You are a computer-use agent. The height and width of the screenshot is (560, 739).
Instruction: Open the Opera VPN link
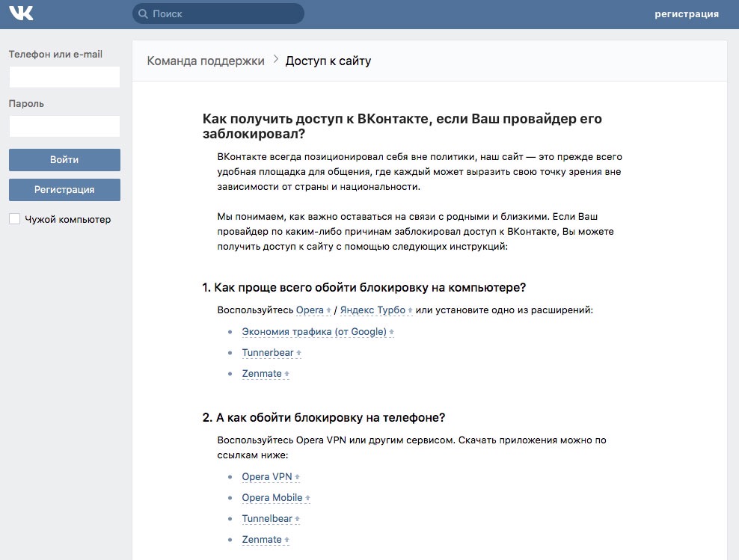[x=267, y=477]
